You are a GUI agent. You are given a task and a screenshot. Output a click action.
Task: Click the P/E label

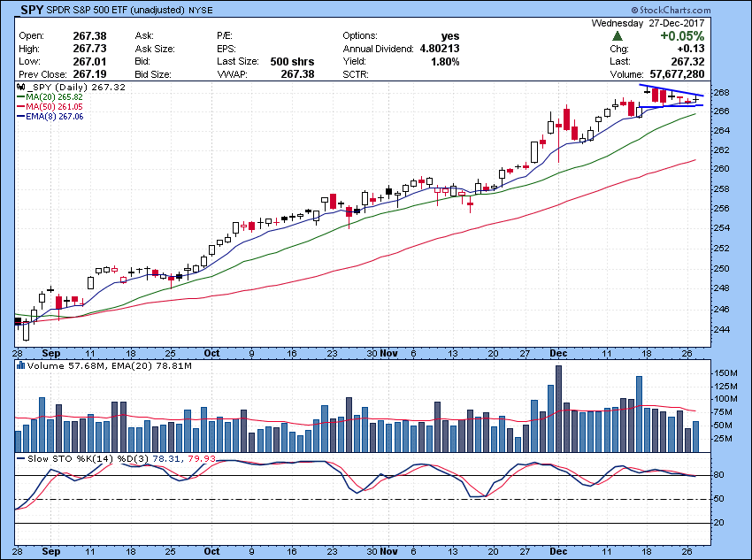225,36
